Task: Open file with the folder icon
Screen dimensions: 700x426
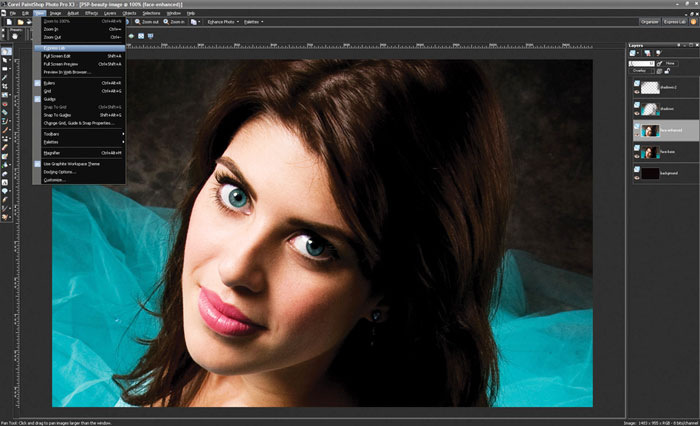Action: (x=20, y=21)
